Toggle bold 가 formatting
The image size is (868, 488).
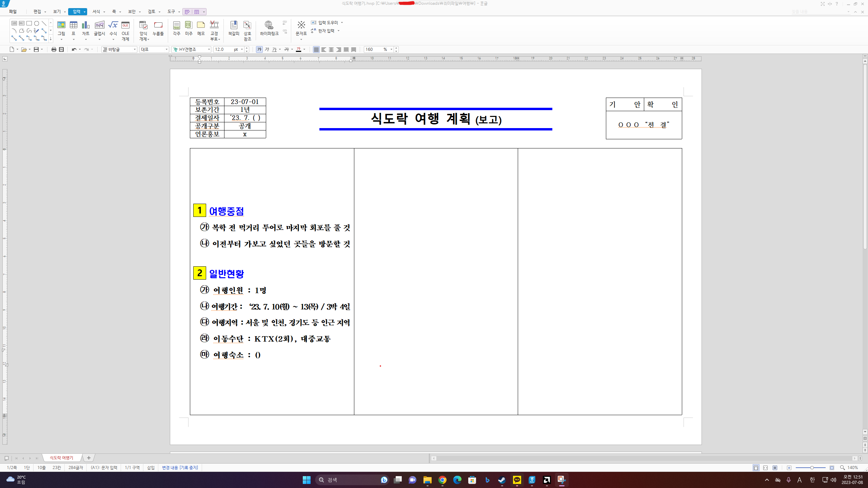[x=259, y=49]
